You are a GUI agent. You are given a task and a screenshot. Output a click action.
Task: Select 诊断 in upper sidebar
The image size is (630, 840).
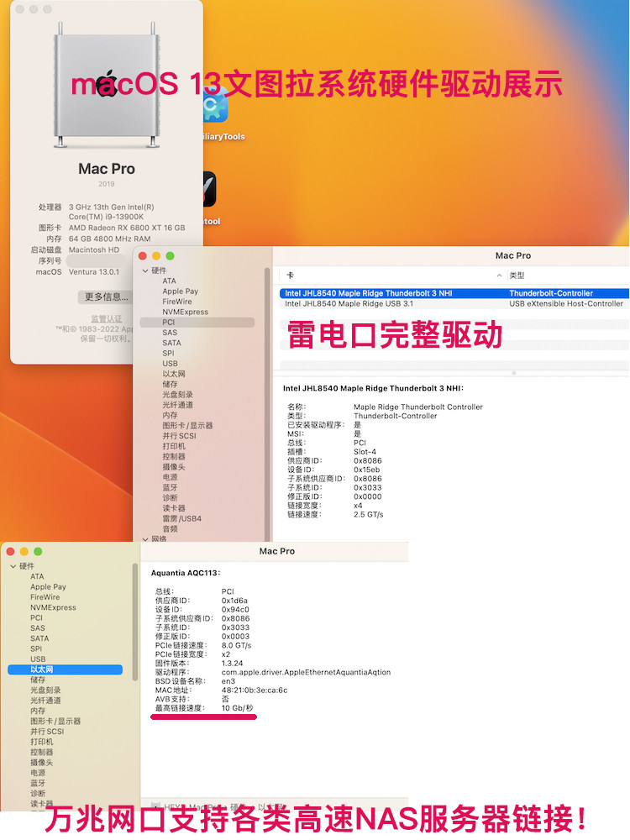[x=170, y=497]
